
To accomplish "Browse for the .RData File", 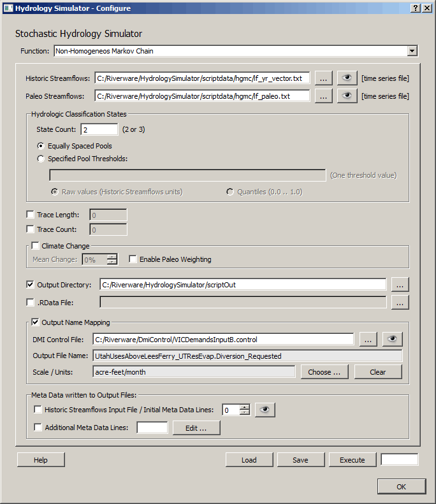I will (400, 303).
